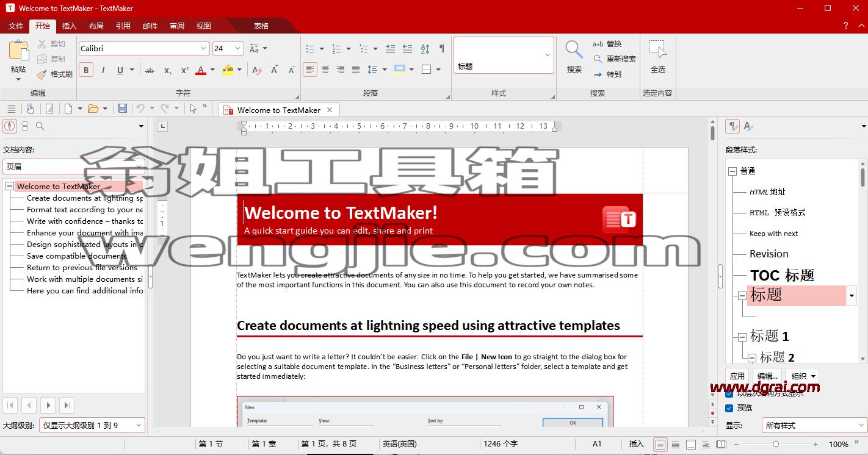Toggle left paragraph alignment
The height and width of the screenshot is (455, 868).
pos(310,70)
